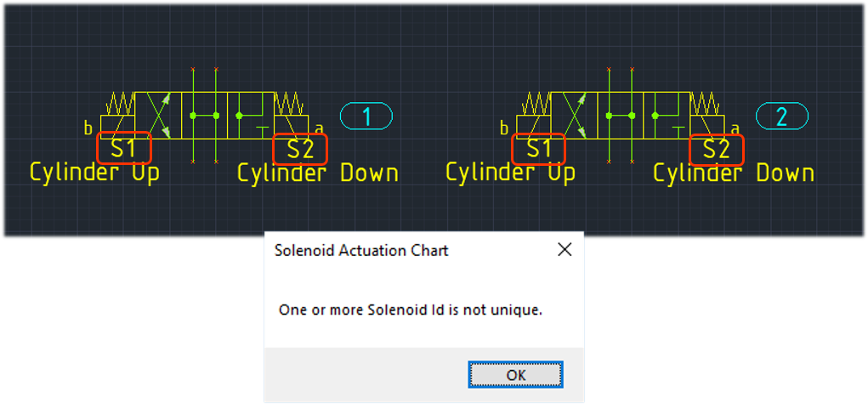Image resolution: width=868 pixels, height=404 pixels.
Task: Click the crossed-arrows spool position of valve 1
Action: coord(158,116)
